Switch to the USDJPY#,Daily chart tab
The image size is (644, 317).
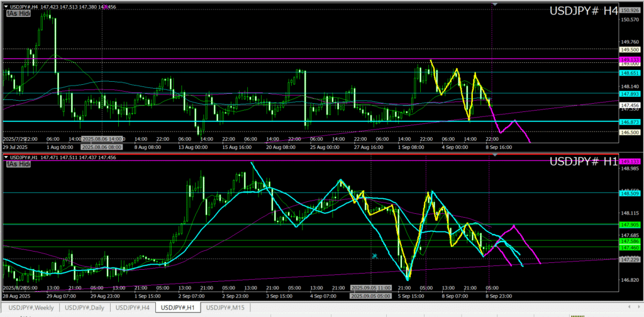(84, 308)
